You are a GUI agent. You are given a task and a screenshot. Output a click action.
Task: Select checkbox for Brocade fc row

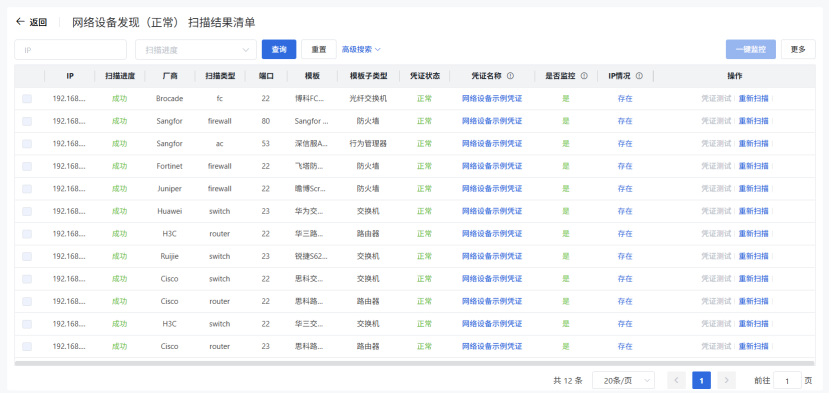point(27,98)
